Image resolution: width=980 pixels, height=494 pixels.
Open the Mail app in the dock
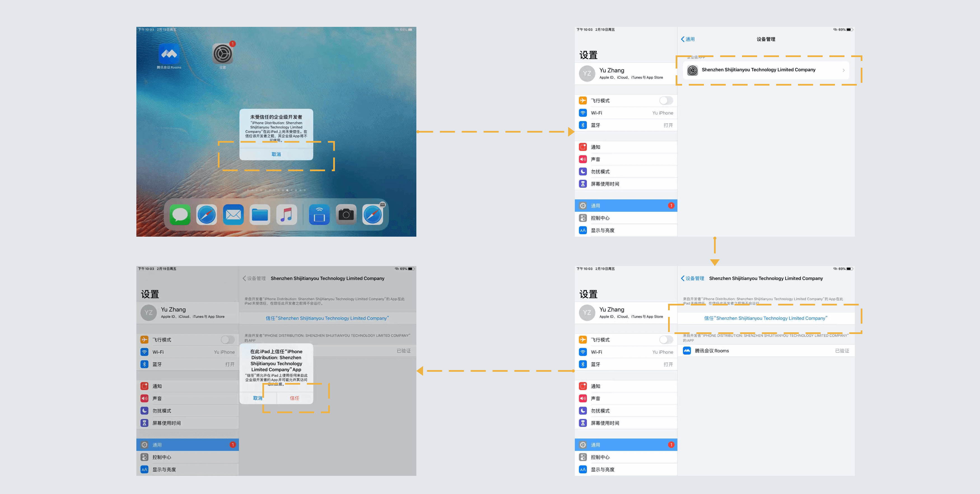tap(233, 215)
